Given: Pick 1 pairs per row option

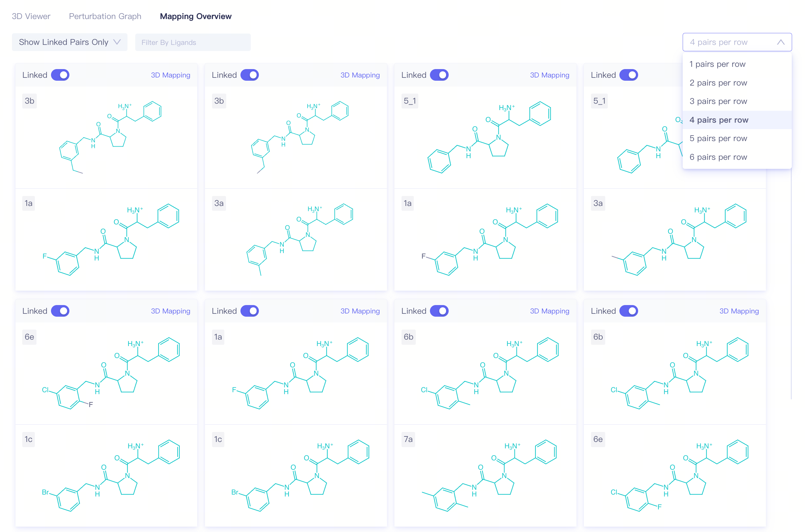Looking at the screenshot, I should click(x=717, y=64).
